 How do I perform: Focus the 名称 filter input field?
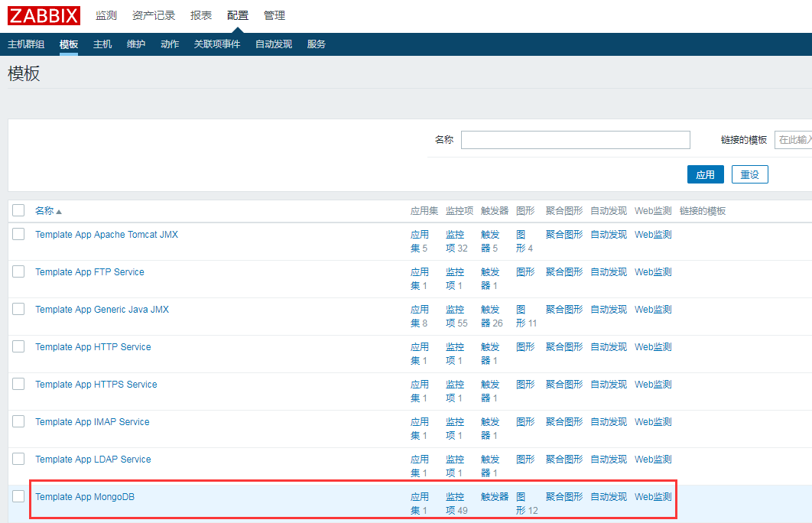575,140
